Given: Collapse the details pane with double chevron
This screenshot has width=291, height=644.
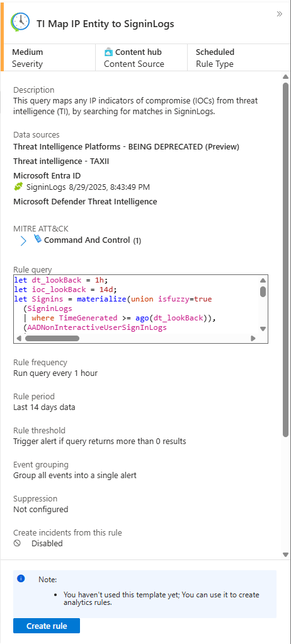Looking at the screenshot, I should [280, 14].
